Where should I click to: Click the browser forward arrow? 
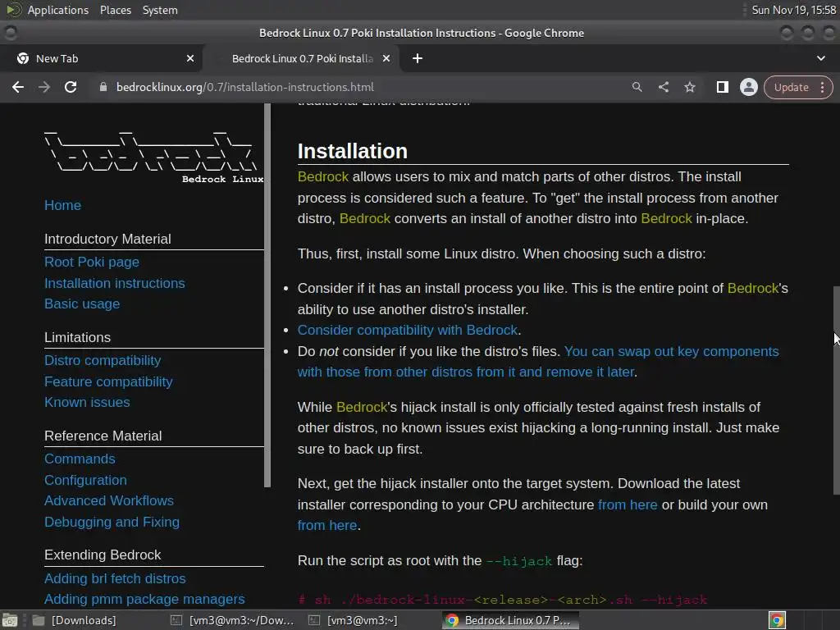pos(44,87)
